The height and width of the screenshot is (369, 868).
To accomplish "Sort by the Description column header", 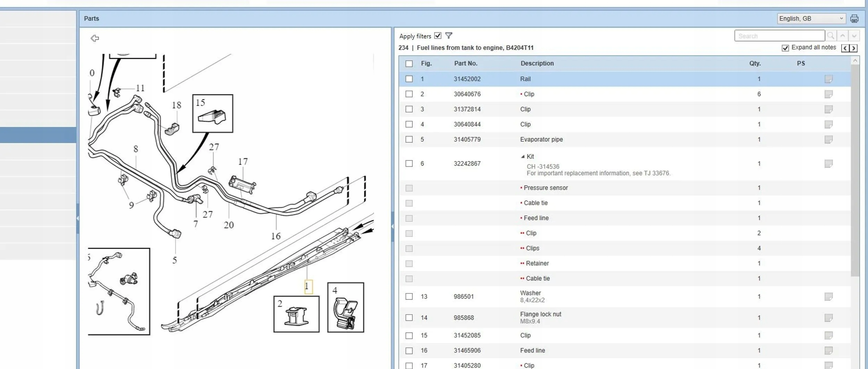I will click(537, 64).
